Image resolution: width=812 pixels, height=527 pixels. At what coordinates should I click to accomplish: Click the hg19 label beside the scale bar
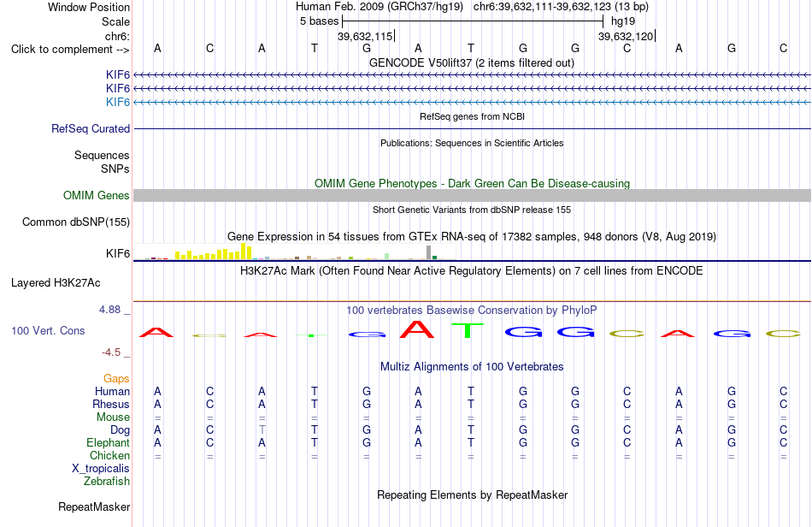click(x=623, y=21)
